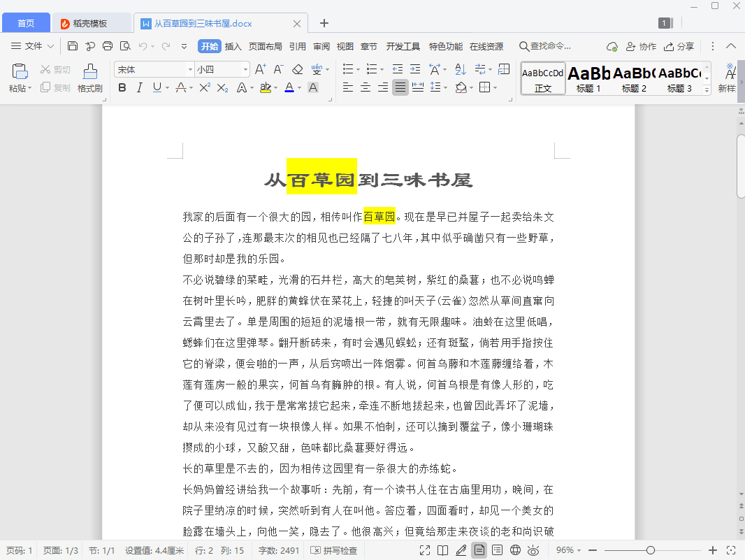The width and height of the screenshot is (745, 560).
Task: Increase font size with A+ icon
Action: 260,69
